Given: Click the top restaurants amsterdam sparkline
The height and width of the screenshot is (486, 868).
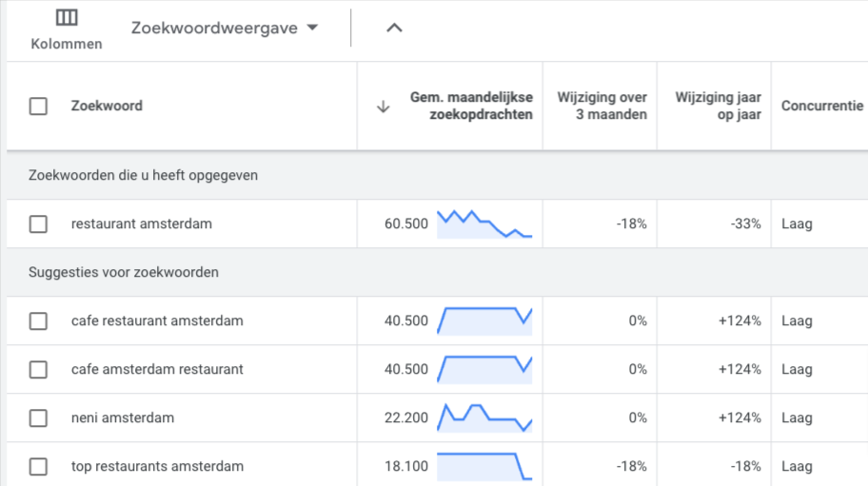Looking at the screenshot, I should [484, 467].
